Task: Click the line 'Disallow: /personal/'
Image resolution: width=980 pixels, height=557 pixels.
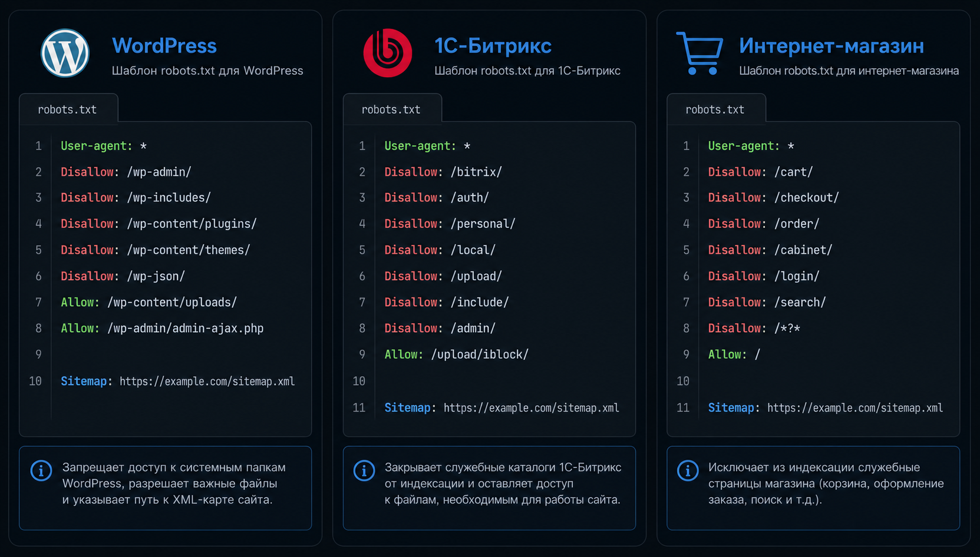Action: click(x=450, y=224)
